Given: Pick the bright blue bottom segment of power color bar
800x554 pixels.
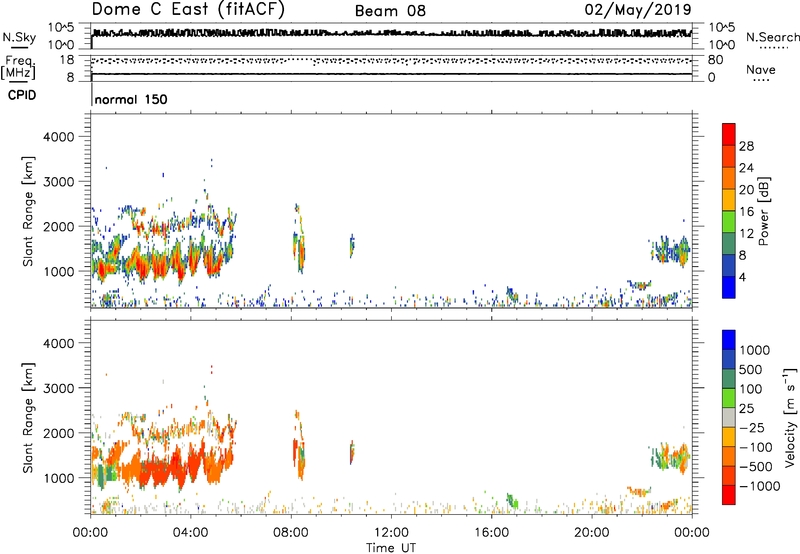Looking at the screenshot, I should tap(729, 287).
